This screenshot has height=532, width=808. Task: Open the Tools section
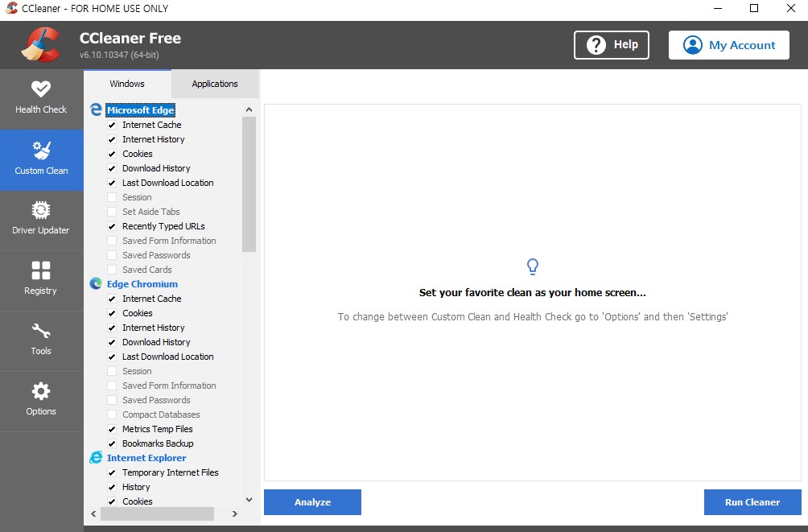point(41,340)
